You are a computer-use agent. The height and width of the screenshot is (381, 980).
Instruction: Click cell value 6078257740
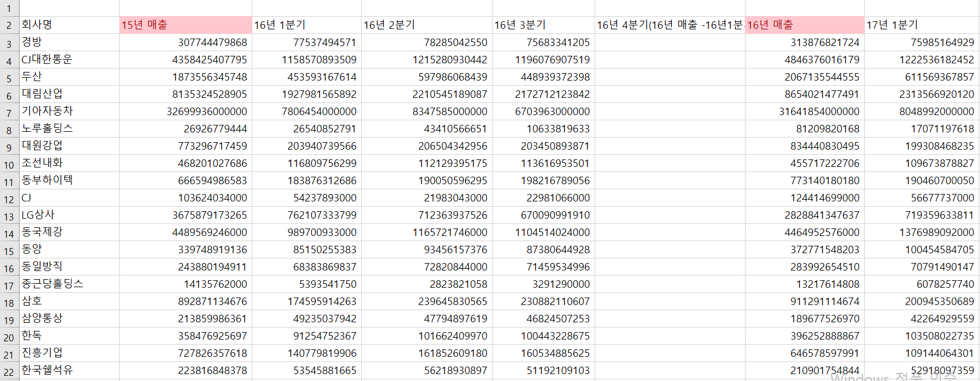(x=922, y=284)
